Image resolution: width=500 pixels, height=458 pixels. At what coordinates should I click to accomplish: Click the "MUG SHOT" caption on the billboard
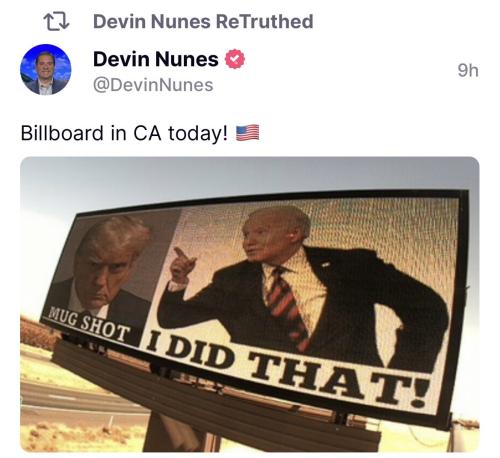[x=89, y=324]
